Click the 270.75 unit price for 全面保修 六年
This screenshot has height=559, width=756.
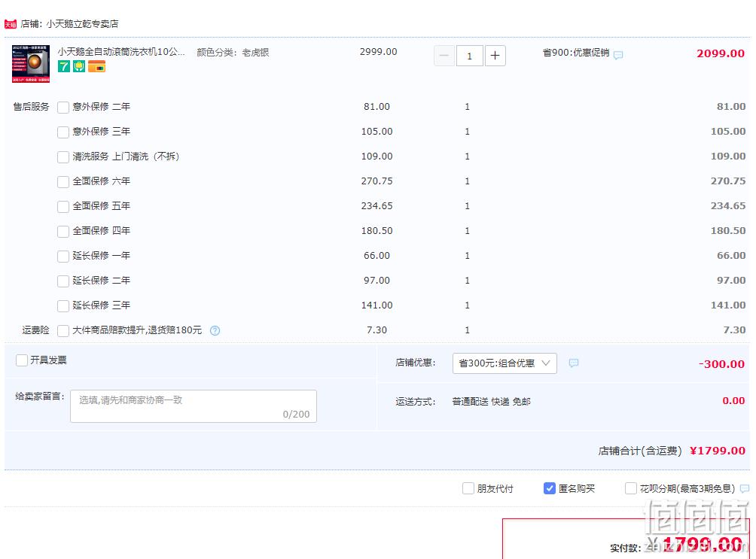point(377,181)
